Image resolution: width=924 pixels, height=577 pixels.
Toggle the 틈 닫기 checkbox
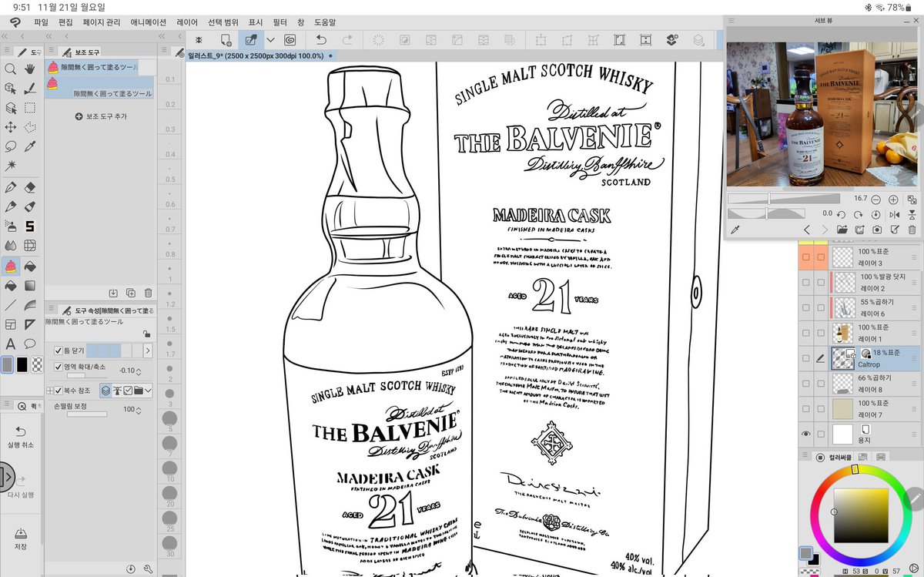[58, 351]
